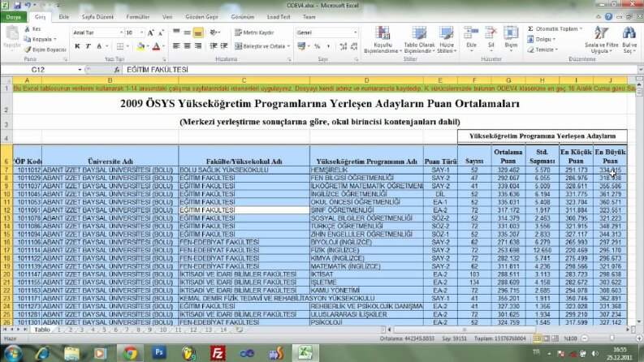Click the Increase decimal icon

pyautogui.click(x=344, y=46)
